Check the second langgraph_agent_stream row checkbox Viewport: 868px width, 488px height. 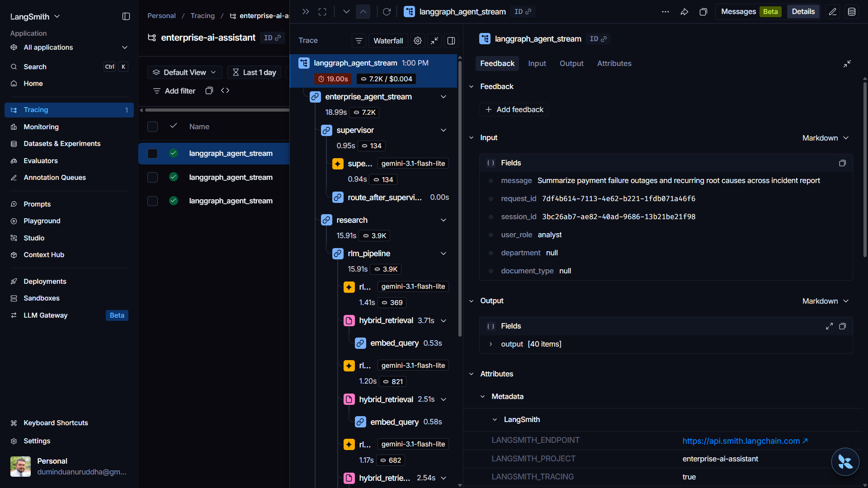tap(153, 177)
